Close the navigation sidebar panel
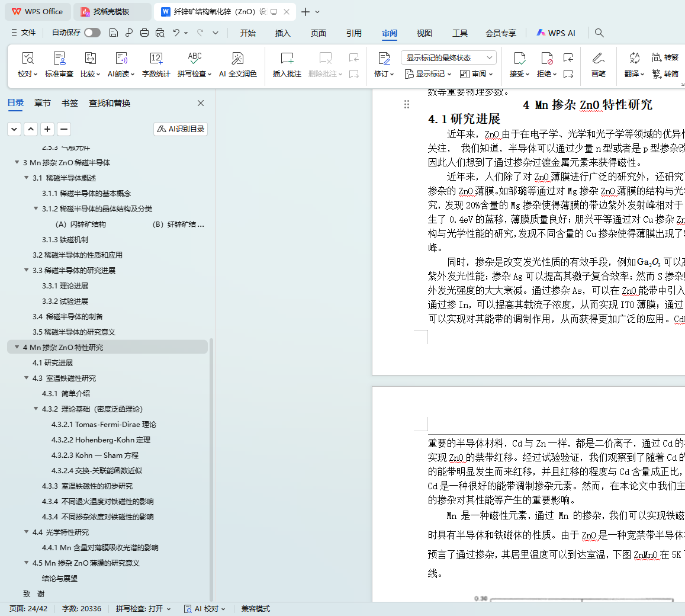Image resolution: width=685 pixels, height=616 pixels. pyautogui.click(x=201, y=103)
